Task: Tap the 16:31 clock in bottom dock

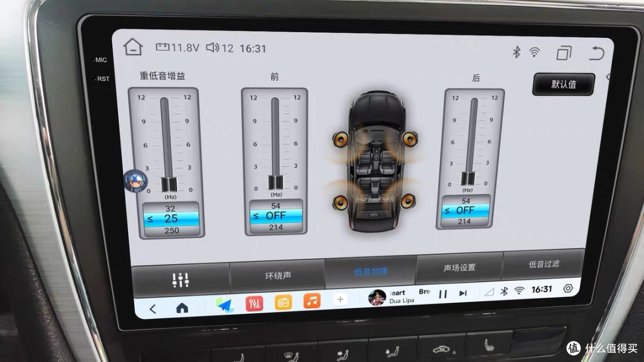Action: [541, 289]
